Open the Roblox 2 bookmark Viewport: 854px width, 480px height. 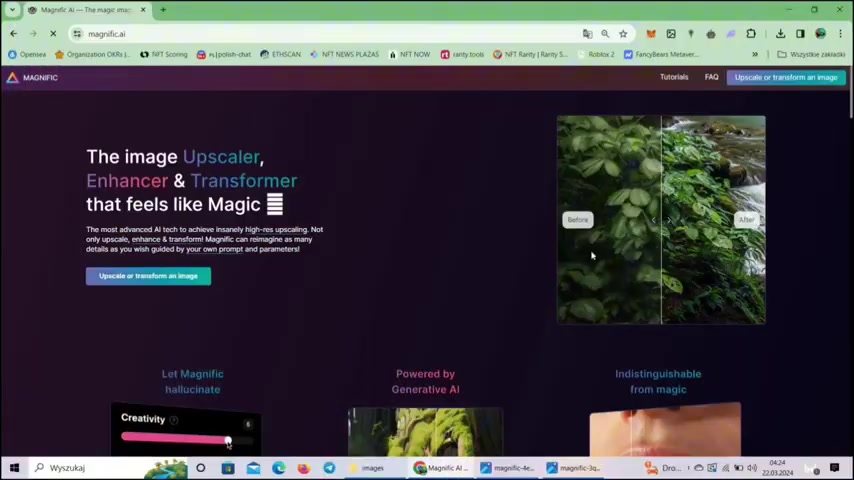pyautogui.click(x=596, y=54)
